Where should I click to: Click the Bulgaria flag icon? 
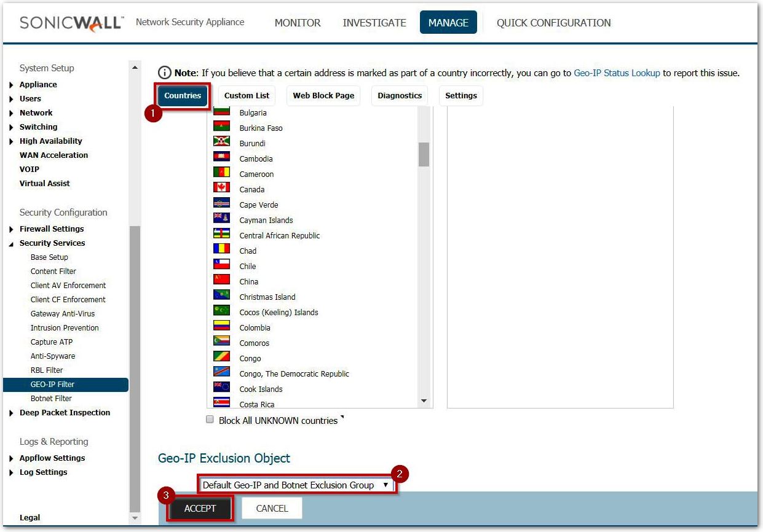pyautogui.click(x=221, y=111)
